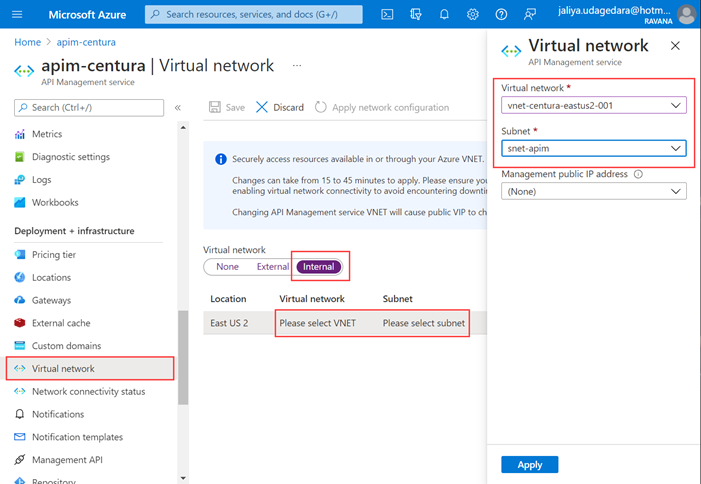The image size is (701, 484).
Task: Select External virtual network mode
Action: (x=272, y=267)
